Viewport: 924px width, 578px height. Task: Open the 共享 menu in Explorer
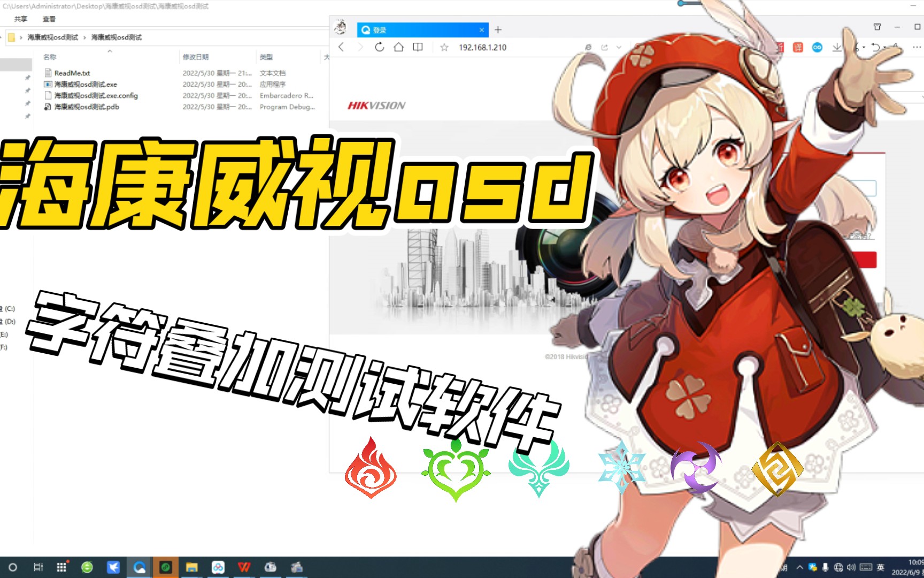tap(20, 19)
